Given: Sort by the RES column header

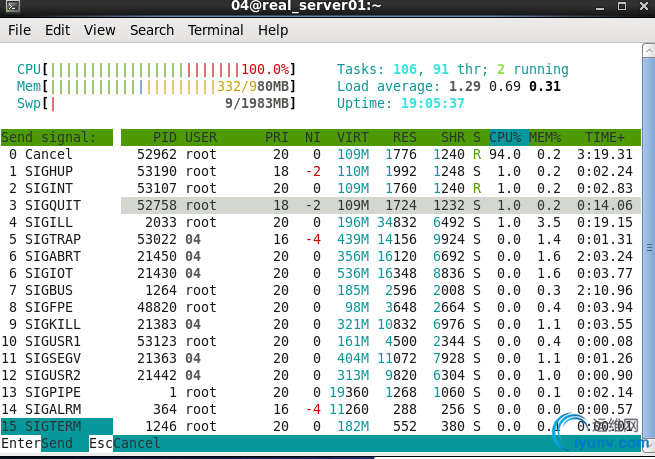Looking at the screenshot, I should point(405,137).
